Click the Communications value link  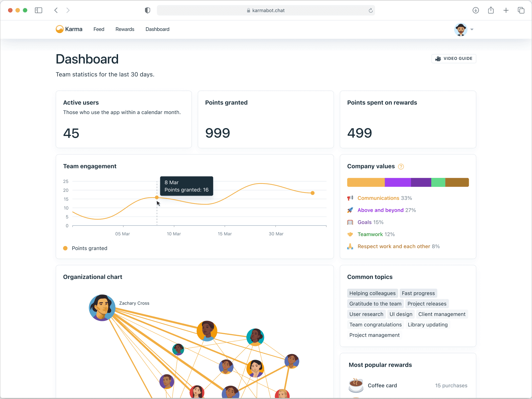tap(378, 198)
